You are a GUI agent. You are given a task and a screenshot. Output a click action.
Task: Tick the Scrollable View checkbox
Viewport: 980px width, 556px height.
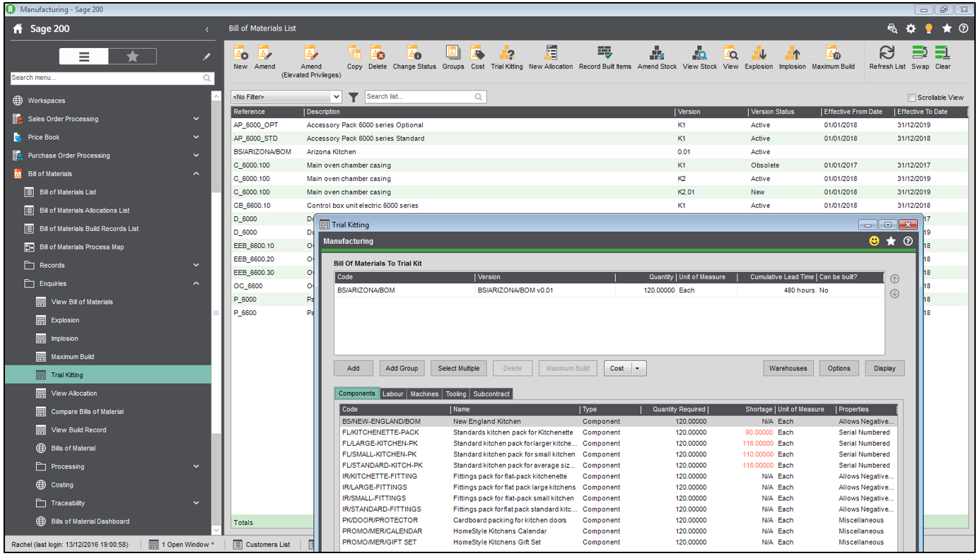coord(911,97)
